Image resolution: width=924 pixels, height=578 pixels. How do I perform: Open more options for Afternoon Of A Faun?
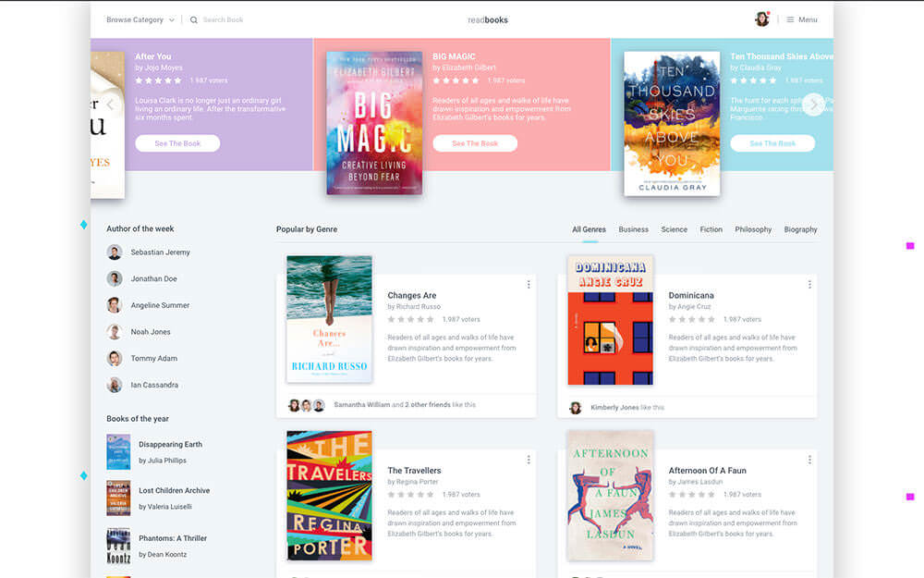click(x=809, y=460)
